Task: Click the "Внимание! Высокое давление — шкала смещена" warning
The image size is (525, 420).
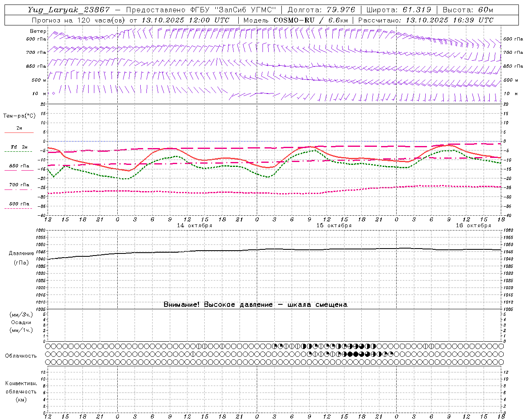Action: (255, 305)
